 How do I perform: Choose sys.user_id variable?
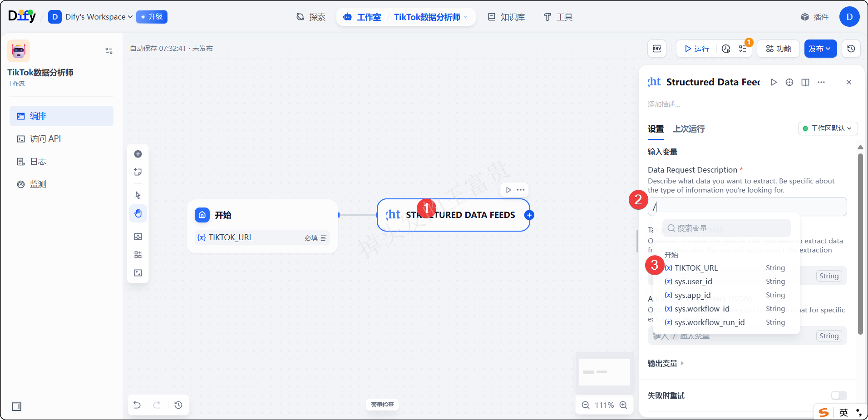point(725,282)
